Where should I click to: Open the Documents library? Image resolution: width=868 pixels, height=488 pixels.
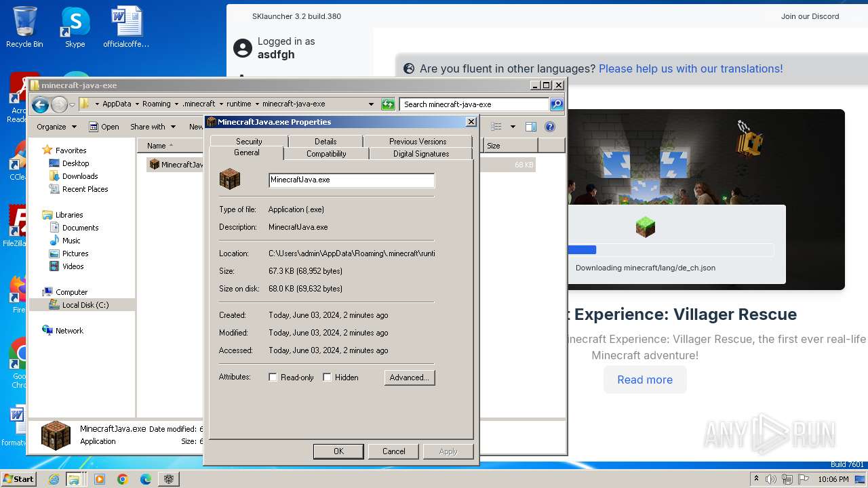pyautogui.click(x=80, y=228)
